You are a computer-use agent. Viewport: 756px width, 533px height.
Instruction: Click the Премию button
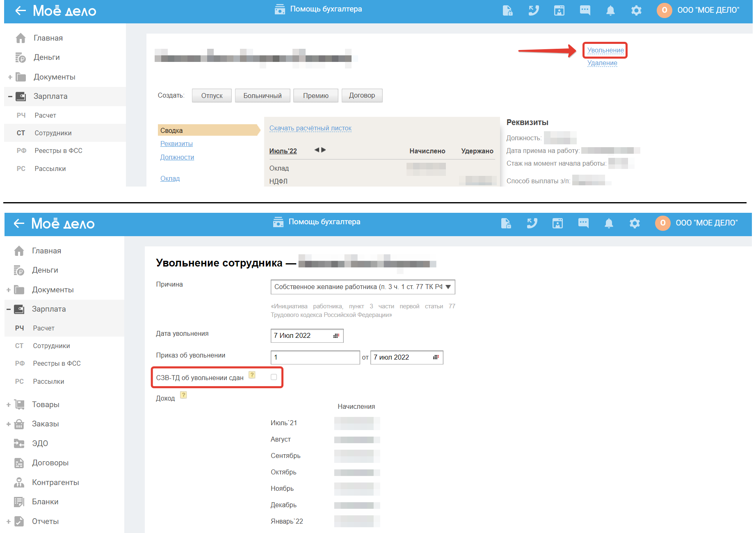click(x=316, y=96)
